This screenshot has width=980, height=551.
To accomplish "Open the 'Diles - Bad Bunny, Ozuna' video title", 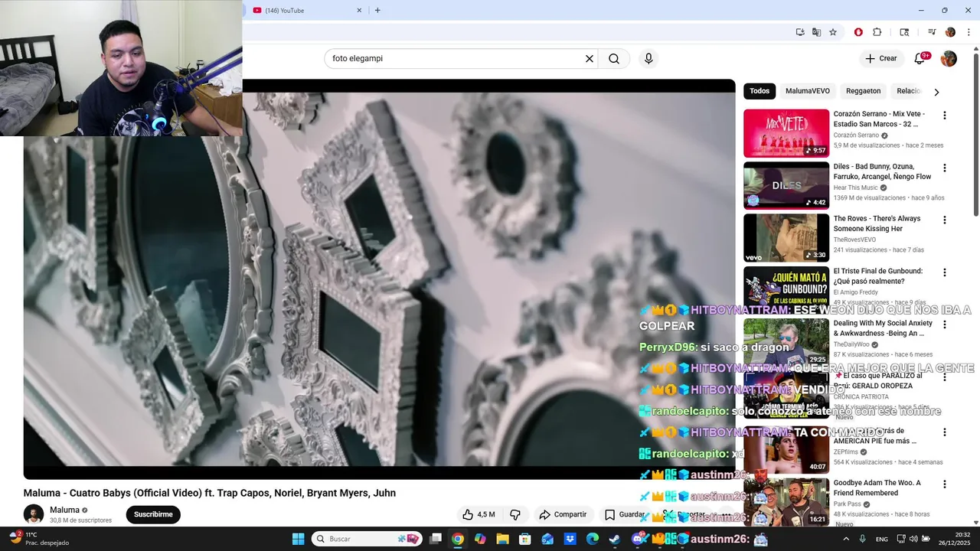I will 882,171.
